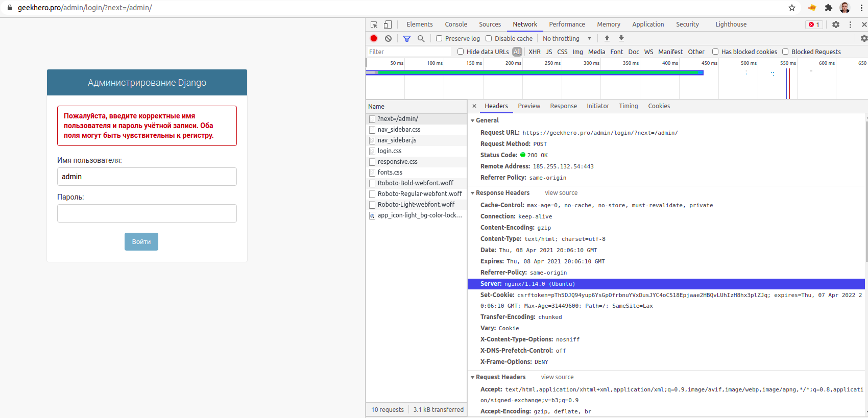Toggle the network filter funnel icon

tap(407, 38)
